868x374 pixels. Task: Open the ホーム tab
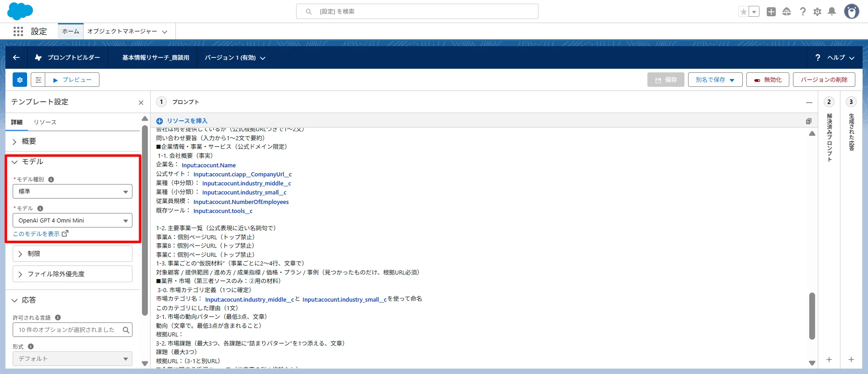(71, 31)
